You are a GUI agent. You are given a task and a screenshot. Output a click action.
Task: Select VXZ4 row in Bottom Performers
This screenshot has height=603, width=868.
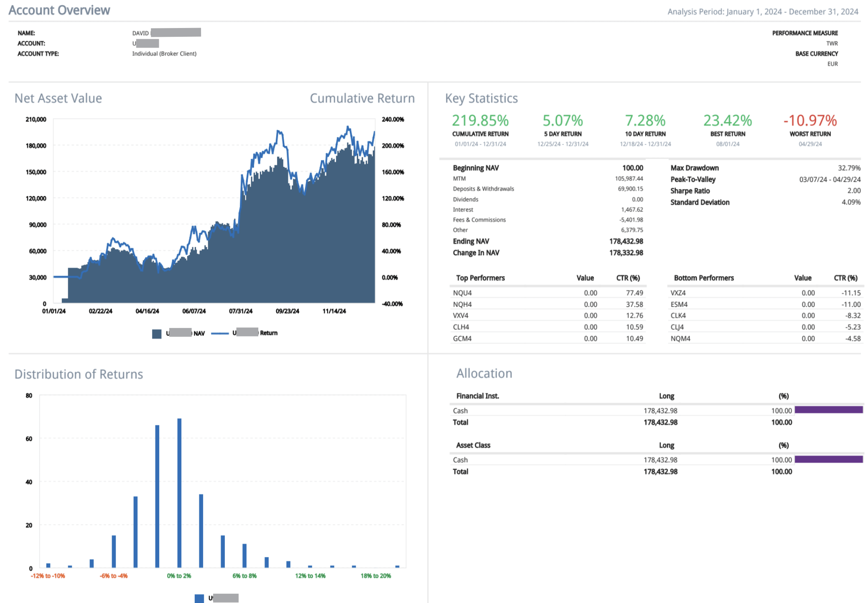point(678,293)
